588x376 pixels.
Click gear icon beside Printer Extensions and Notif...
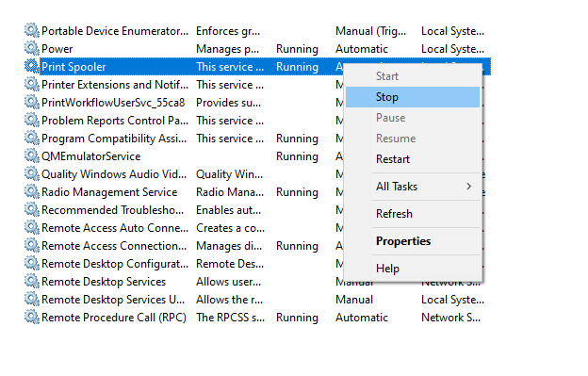click(x=32, y=85)
